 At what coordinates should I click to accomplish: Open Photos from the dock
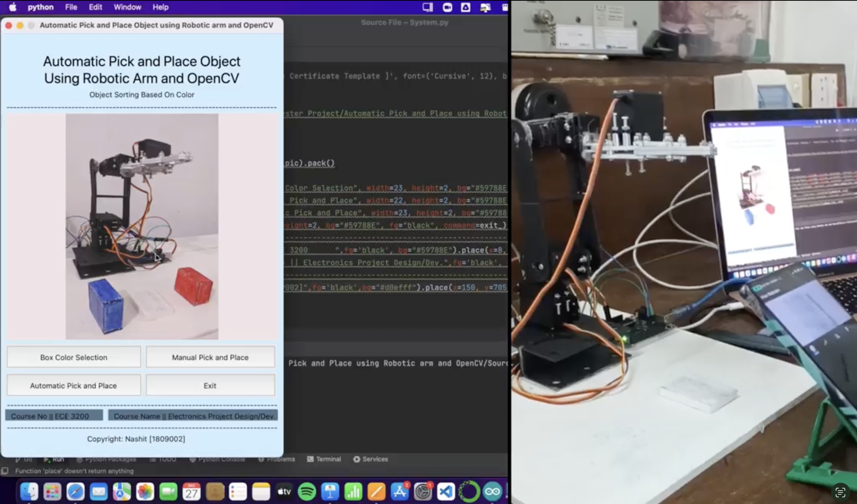tap(145, 491)
